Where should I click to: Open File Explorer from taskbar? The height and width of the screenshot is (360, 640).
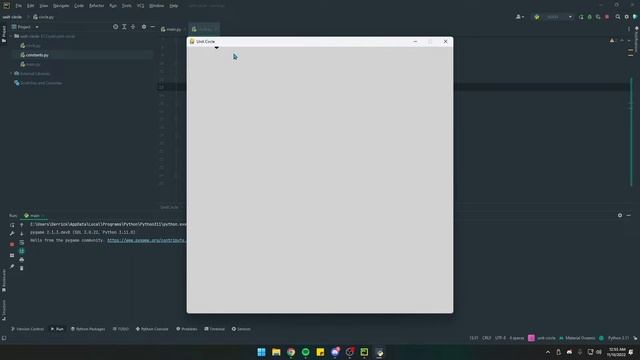pyautogui.click(x=276, y=352)
